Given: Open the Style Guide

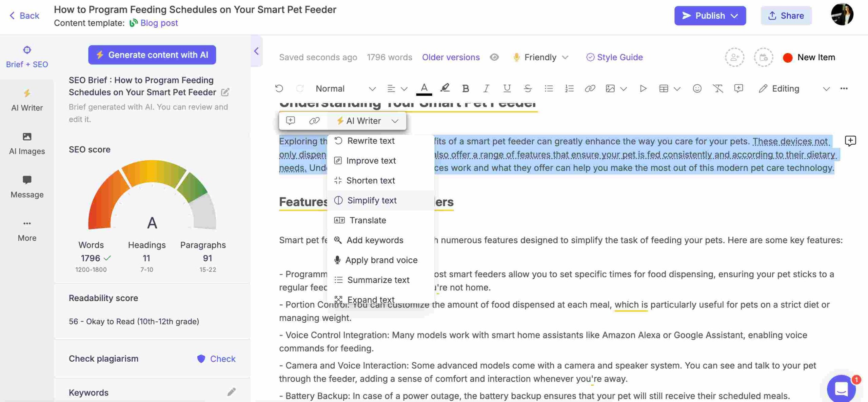Looking at the screenshot, I should click(614, 57).
